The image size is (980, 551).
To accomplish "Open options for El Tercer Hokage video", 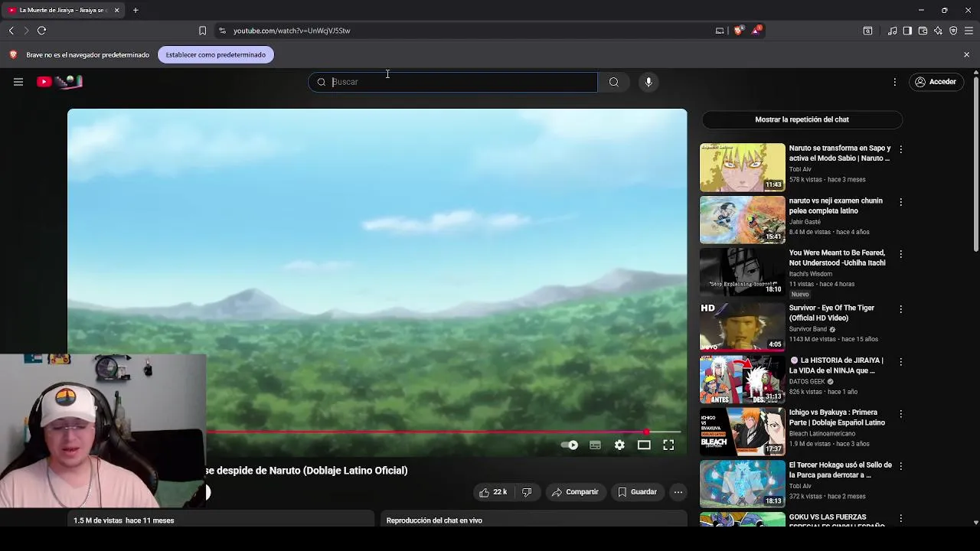I will point(900,466).
